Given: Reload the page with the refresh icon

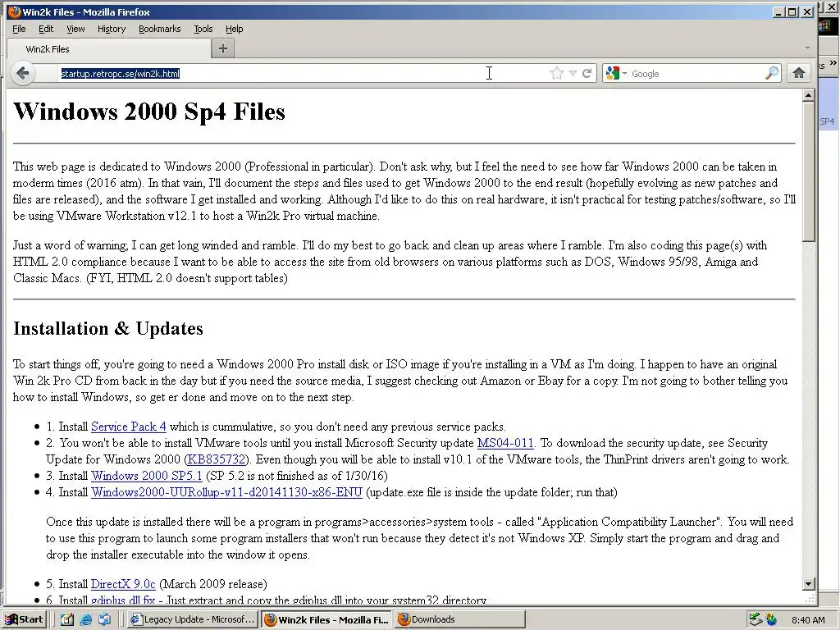Looking at the screenshot, I should (x=587, y=73).
